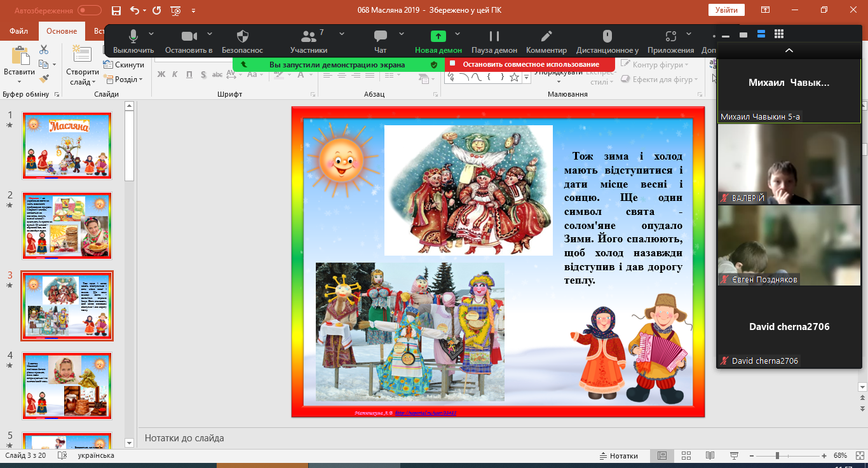The height and width of the screenshot is (468, 868).
Task: Toggle strikethrough abc formatting
Action: (x=217, y=74)
